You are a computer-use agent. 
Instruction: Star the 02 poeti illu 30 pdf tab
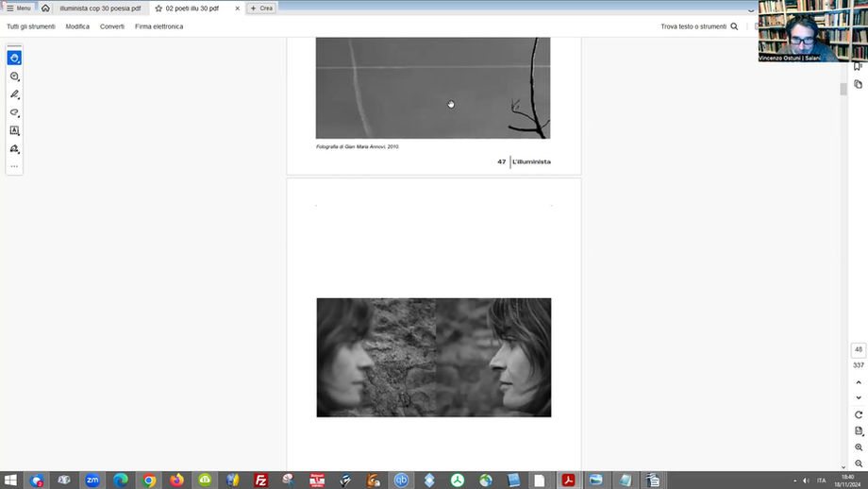[x=159, y=8]
